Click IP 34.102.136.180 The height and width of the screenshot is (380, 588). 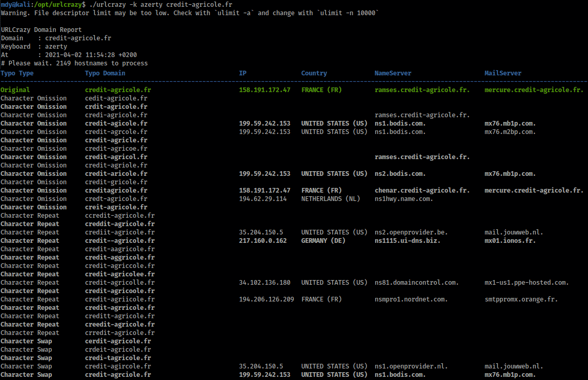(264, 283)
